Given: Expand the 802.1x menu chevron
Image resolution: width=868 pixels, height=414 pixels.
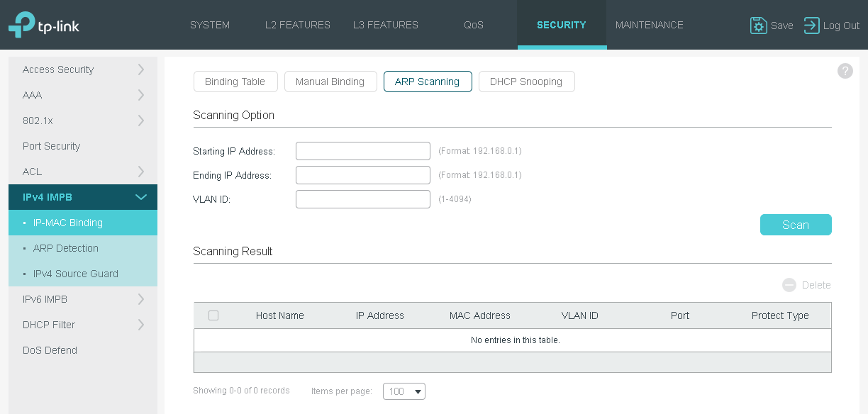Looking at the screenshot, I should (x=140, y=121).
